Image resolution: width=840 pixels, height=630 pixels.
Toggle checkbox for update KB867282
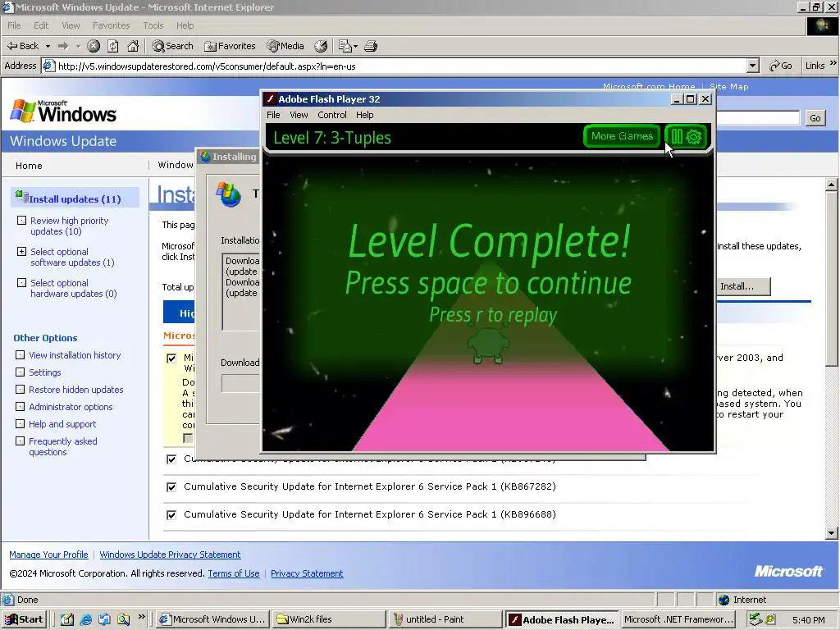pos(171,487)
